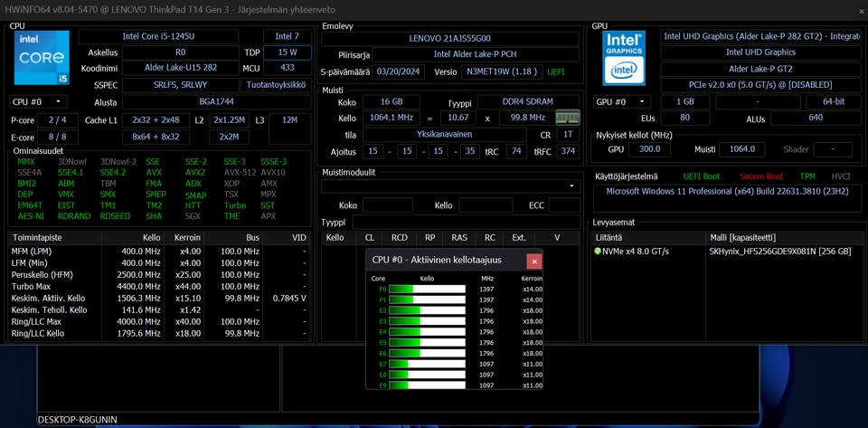Click the green NVMe drive status icon
868x428 pixels.
coord(598,251)
